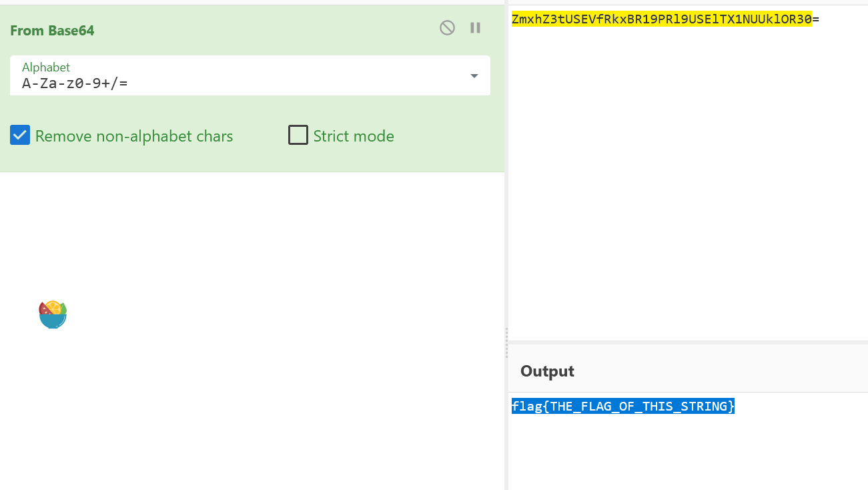Place cursor after the trailing equals sign
Viewport: 868px width, 490px height.
820,19
